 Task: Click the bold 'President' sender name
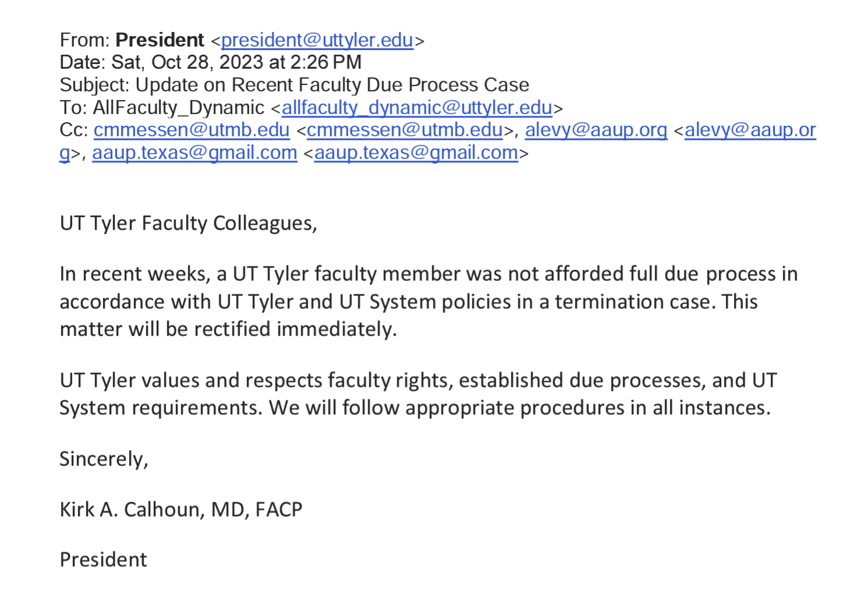(x=160, y=40)
